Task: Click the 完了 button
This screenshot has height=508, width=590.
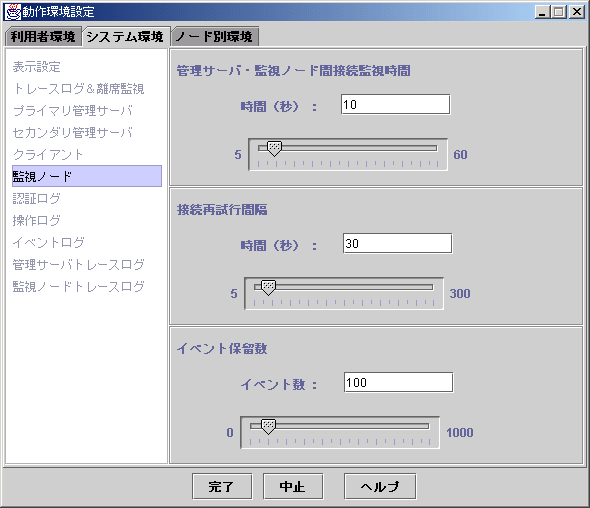Action: (x=222, y=487)
